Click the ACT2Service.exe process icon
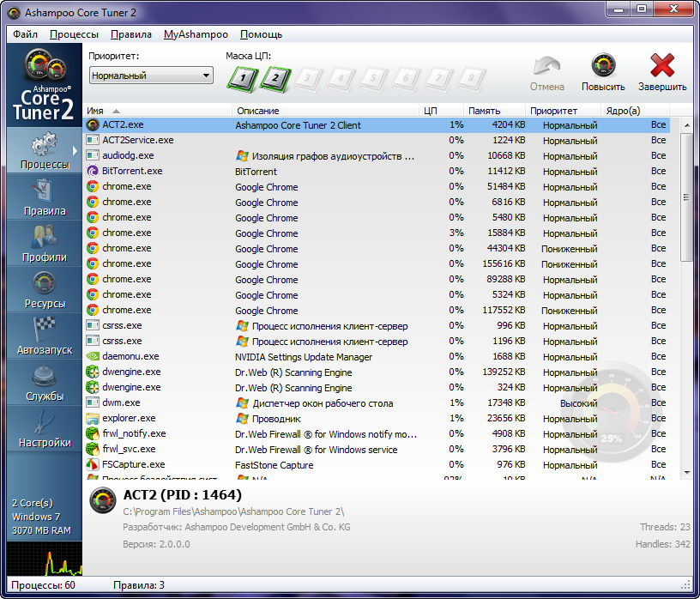Viewport: 700px width, 599px height. pos(93,140)
